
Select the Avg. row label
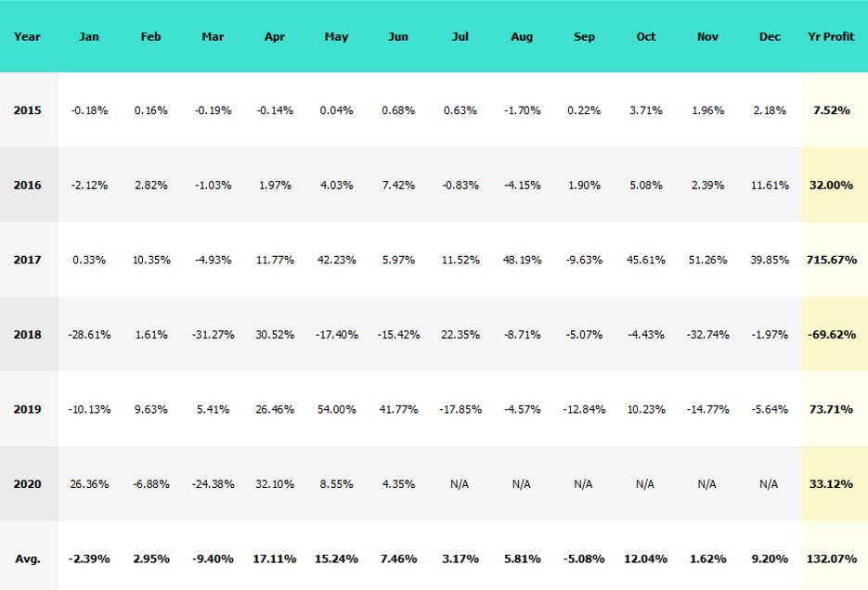tap(28, 559)
